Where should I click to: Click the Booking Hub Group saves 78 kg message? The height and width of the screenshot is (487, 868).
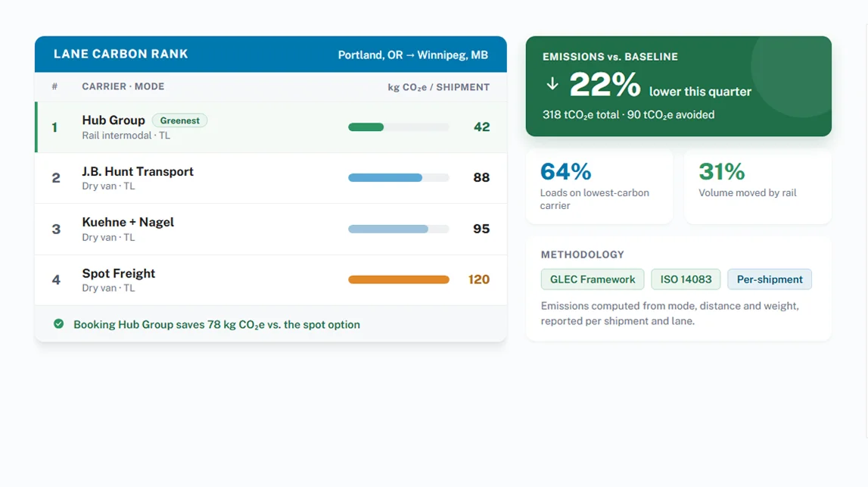coord(216,325)
